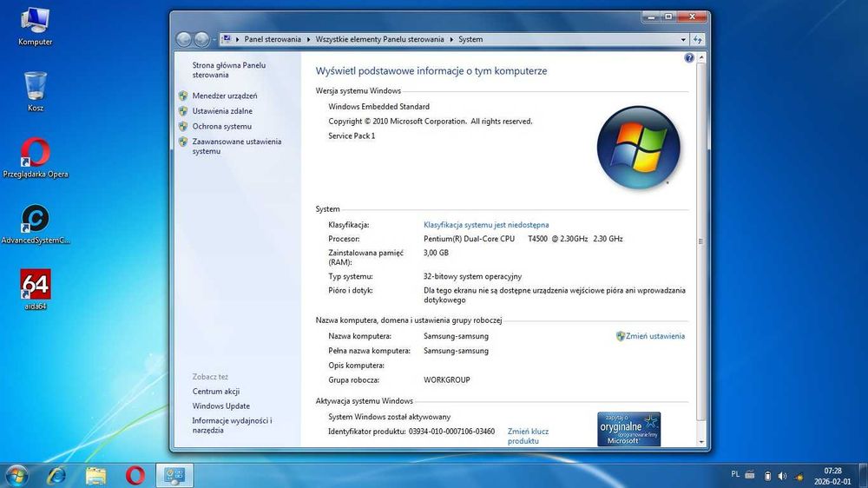
Task: Expand the arrow after Panel sterowania
Action: tap(308, 39)
